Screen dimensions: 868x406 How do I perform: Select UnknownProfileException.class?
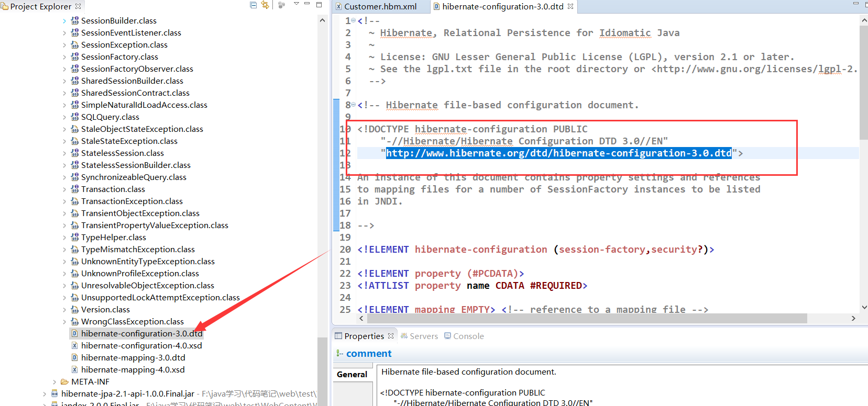(x=140, y=274)
